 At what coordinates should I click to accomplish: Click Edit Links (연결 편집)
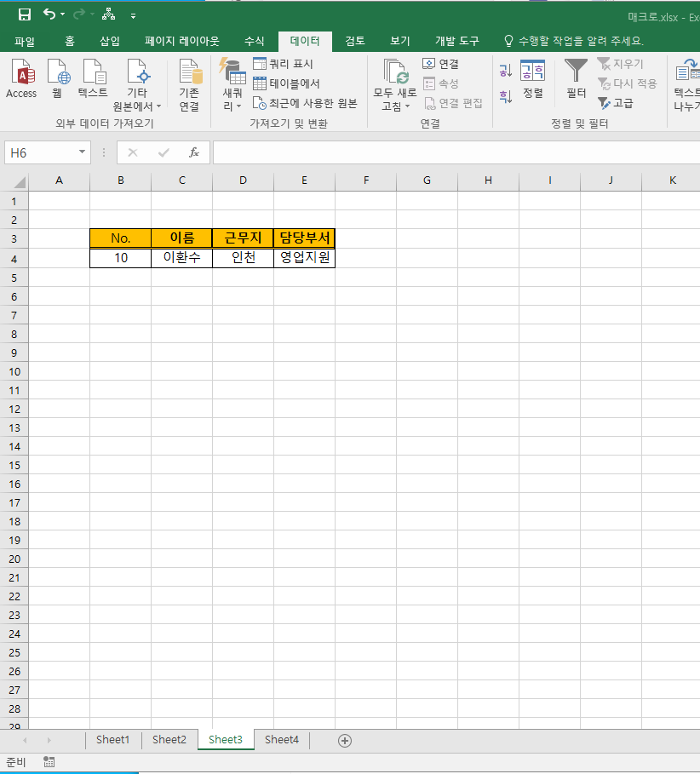[453, 103]
